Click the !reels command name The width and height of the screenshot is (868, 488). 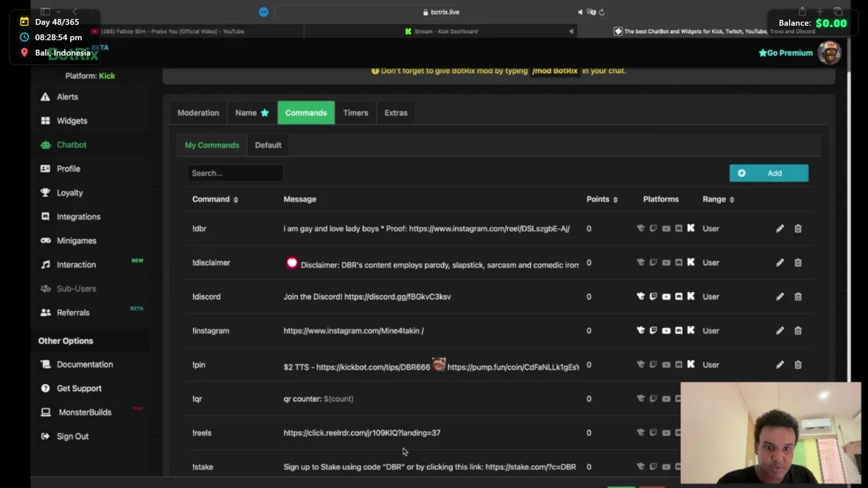202,432
